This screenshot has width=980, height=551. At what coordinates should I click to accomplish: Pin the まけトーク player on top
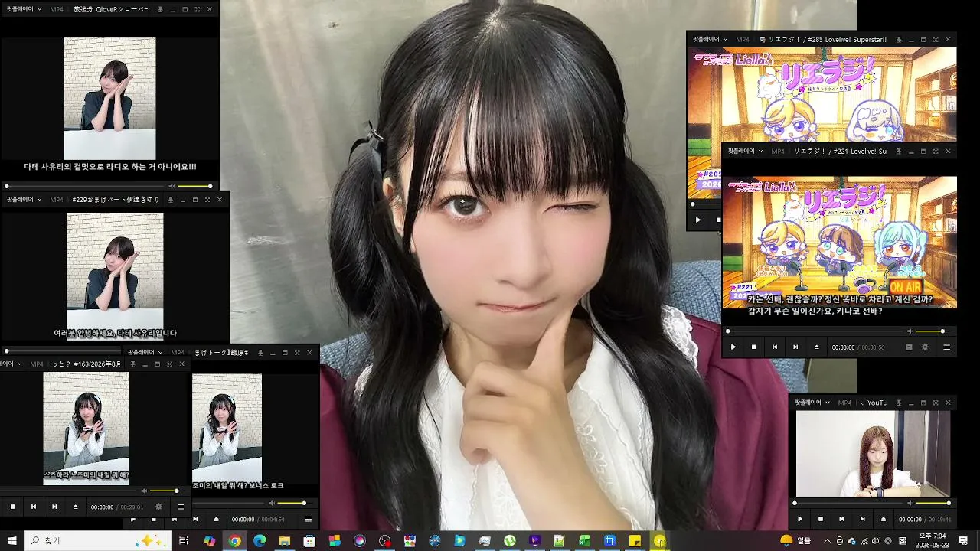pyautogui.click(x=260, y=353)
